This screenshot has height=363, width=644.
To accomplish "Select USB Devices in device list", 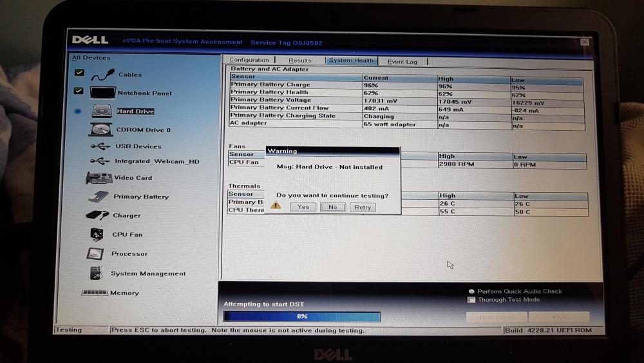I will [x=138, y=146].
